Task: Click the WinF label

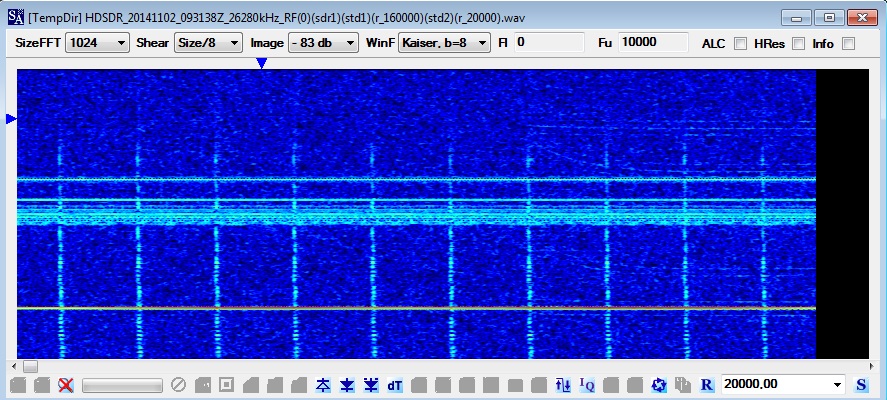Action: tap(380, 43)
